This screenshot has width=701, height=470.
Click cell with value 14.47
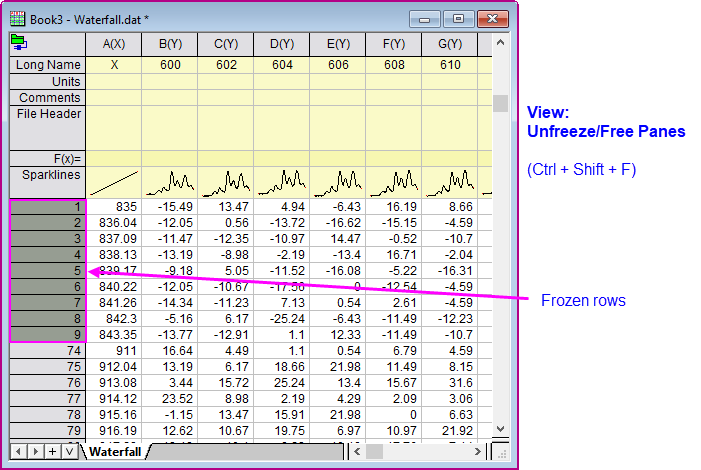tap(338, 239)
